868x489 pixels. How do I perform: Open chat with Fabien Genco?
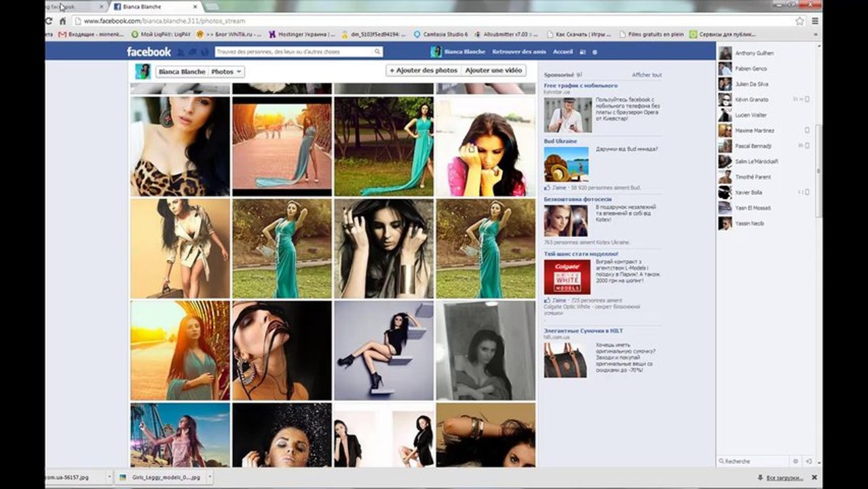click(x=766, y=69)
